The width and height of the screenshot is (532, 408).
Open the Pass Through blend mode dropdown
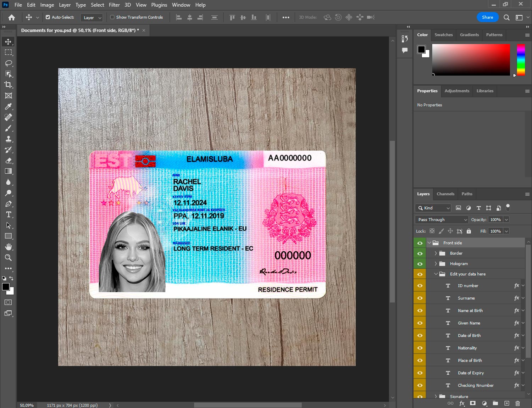[442, 220]
